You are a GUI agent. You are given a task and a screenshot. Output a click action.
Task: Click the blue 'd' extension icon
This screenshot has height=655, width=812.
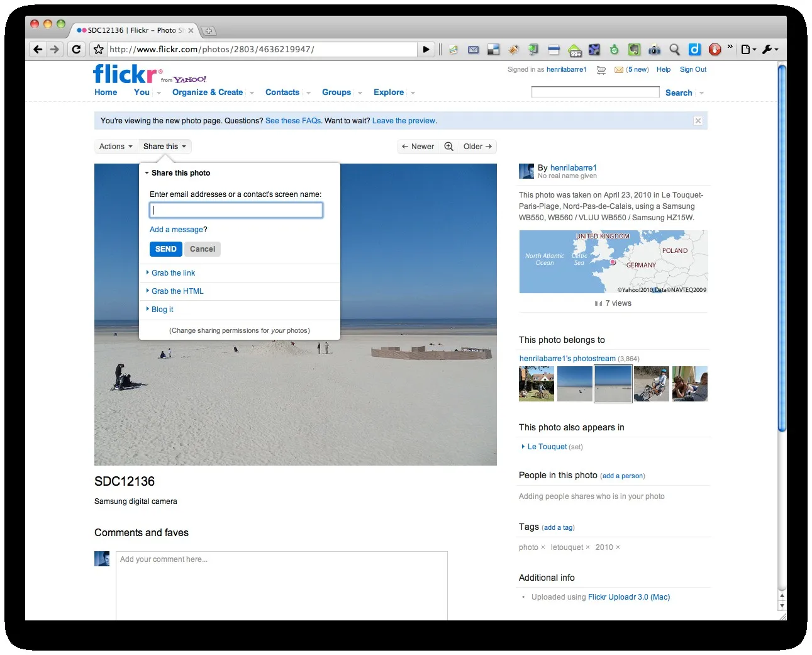coord(694,49)
